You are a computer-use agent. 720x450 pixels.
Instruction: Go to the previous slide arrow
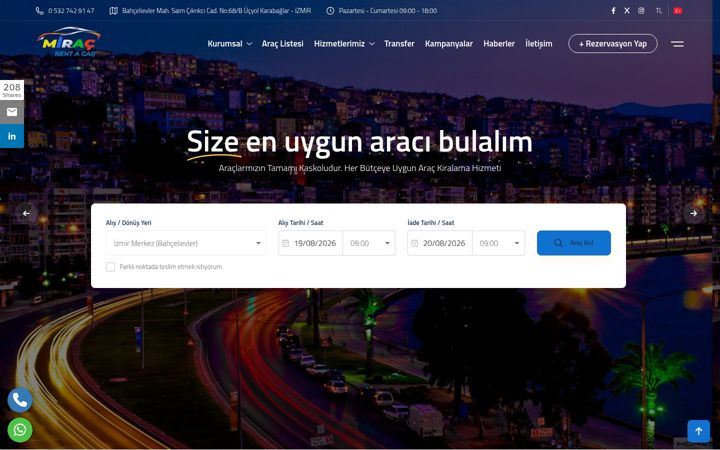[26, 213]
